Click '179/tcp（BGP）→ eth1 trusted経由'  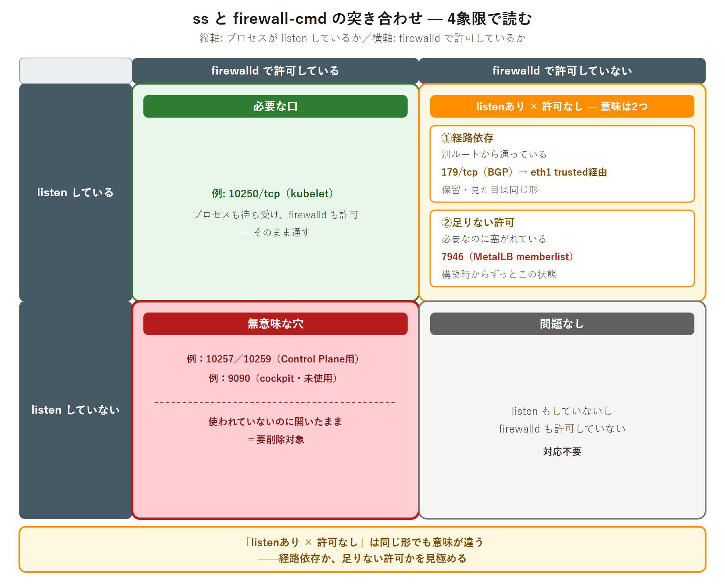(x=524, y=172)
